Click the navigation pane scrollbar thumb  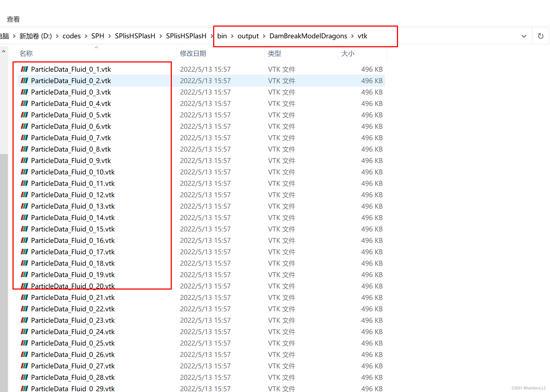click(4, 273)
